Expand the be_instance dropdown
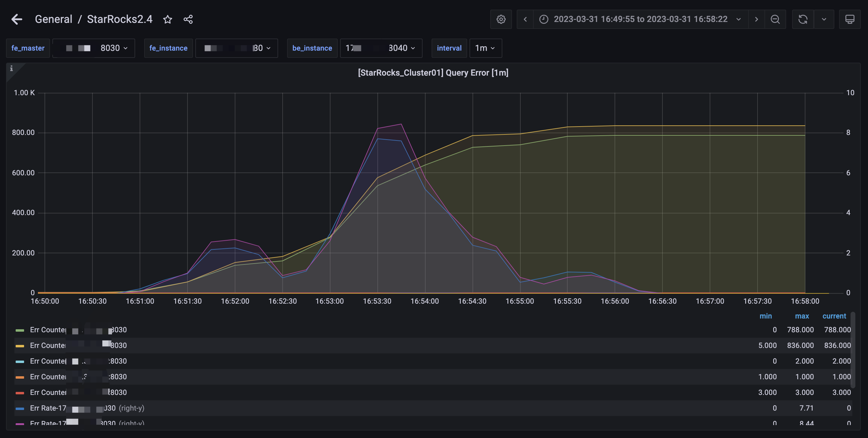 (x=381, y=48)
